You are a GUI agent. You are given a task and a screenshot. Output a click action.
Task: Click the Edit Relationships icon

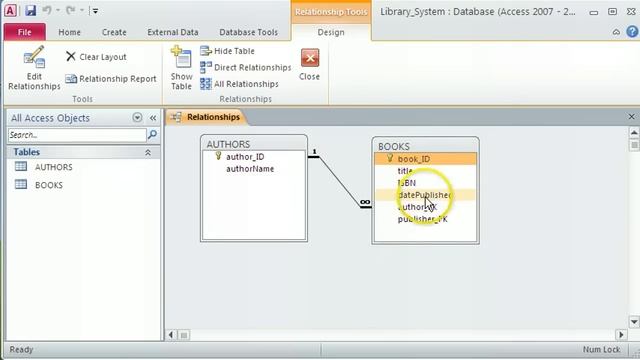tap(34, 57)
